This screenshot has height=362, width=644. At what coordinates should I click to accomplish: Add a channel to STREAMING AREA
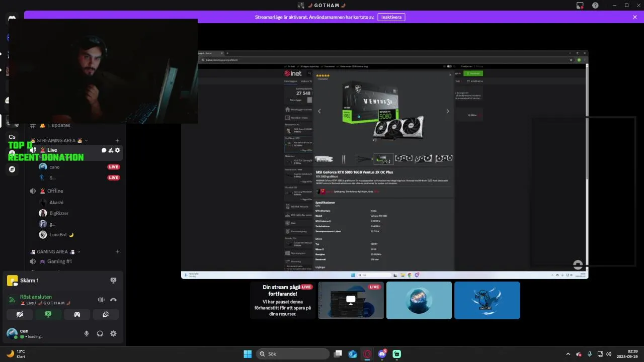[x=117, y=140]
